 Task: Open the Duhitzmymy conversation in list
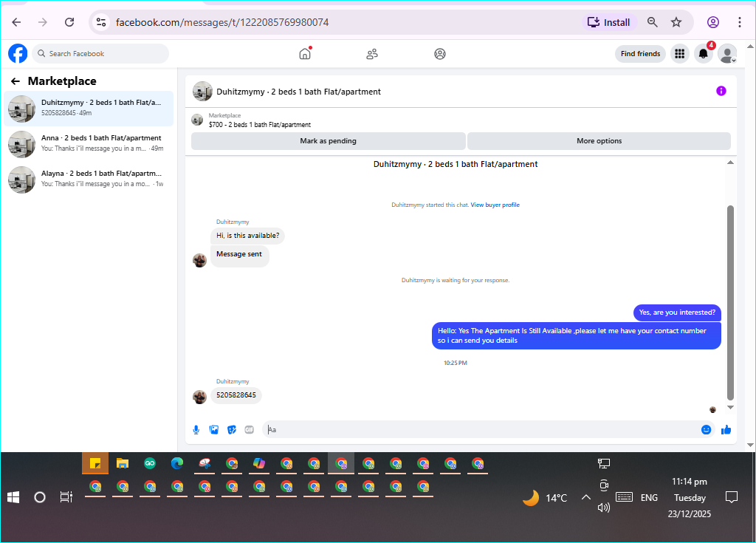coord(89,109)
